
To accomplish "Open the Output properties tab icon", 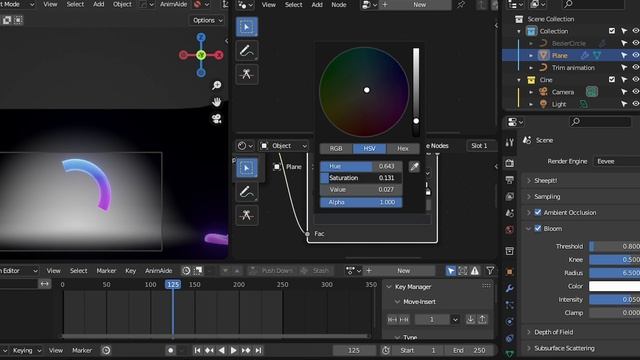I will tap(509, 180).
